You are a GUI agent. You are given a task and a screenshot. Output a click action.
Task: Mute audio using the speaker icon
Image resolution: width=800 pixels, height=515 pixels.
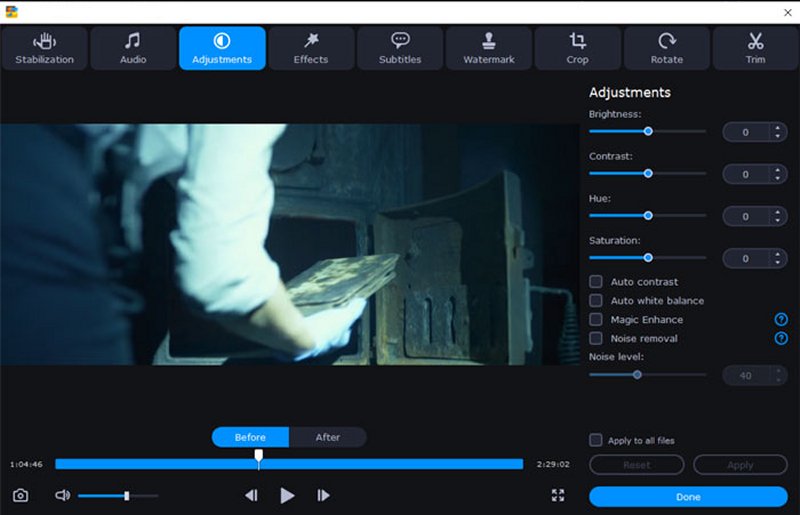pyautogui.click(x=62, y=495)
